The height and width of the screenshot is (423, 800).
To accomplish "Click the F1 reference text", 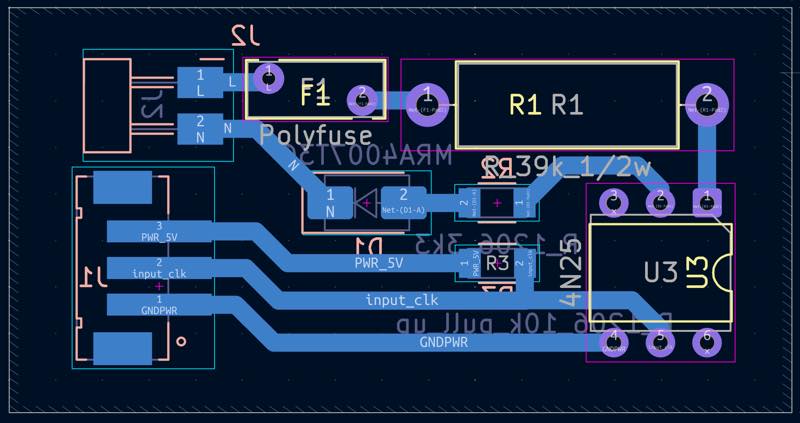I will pyautogui.click(x=315, y=93).
